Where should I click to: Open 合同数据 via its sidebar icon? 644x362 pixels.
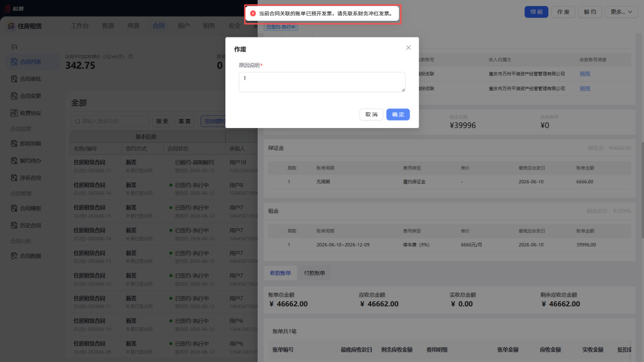[x=14, y=256]
